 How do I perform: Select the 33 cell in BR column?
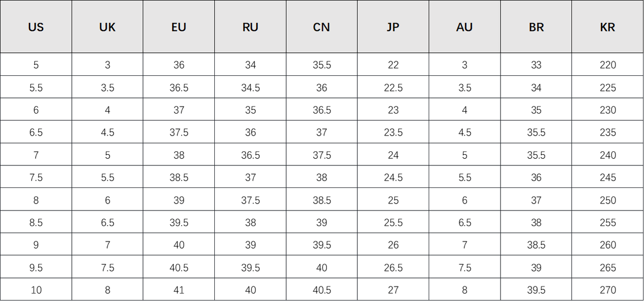tap(536, 65)
